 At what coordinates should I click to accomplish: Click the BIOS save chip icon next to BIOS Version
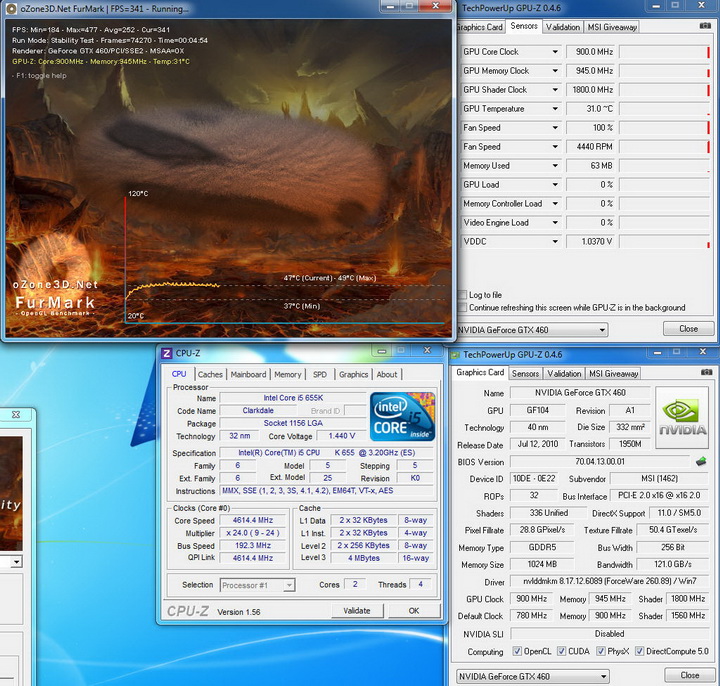pyautogui.click(x=701, y=461)
